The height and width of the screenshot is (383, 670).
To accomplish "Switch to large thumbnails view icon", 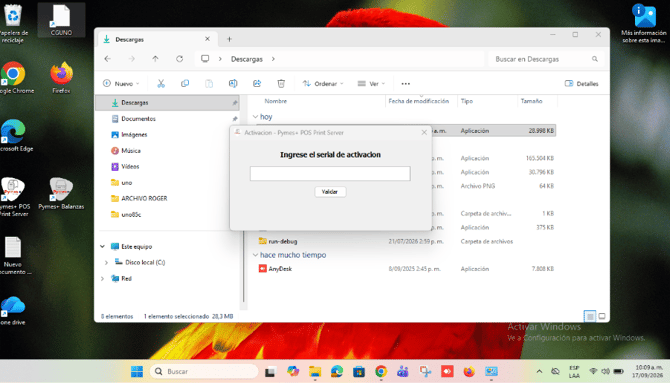I will click(x=602, y=316).
